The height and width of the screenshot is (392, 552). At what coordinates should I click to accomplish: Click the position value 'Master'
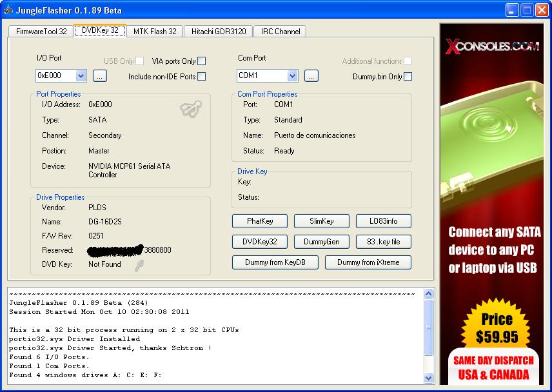[99, 151]
